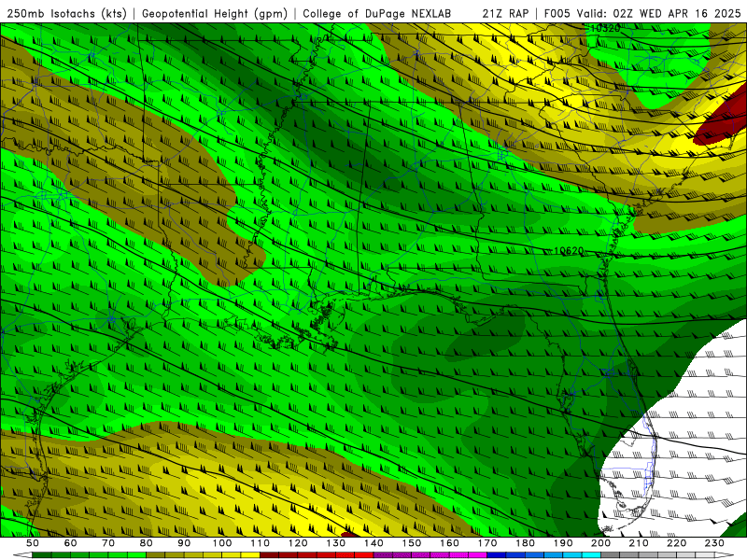
Task: Click the 190 value on the color scale
Action: click(x=563, y=543)
